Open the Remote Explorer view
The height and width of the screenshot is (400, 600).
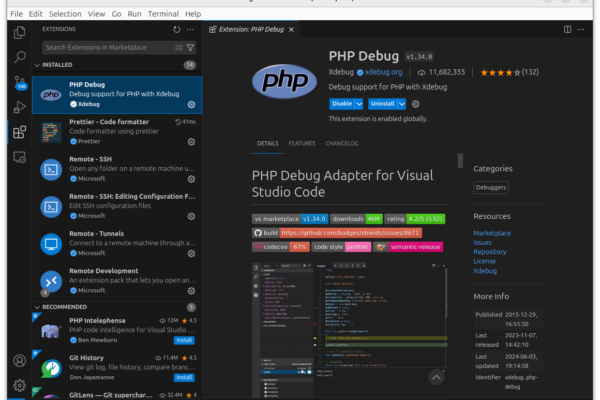(20, 157)
